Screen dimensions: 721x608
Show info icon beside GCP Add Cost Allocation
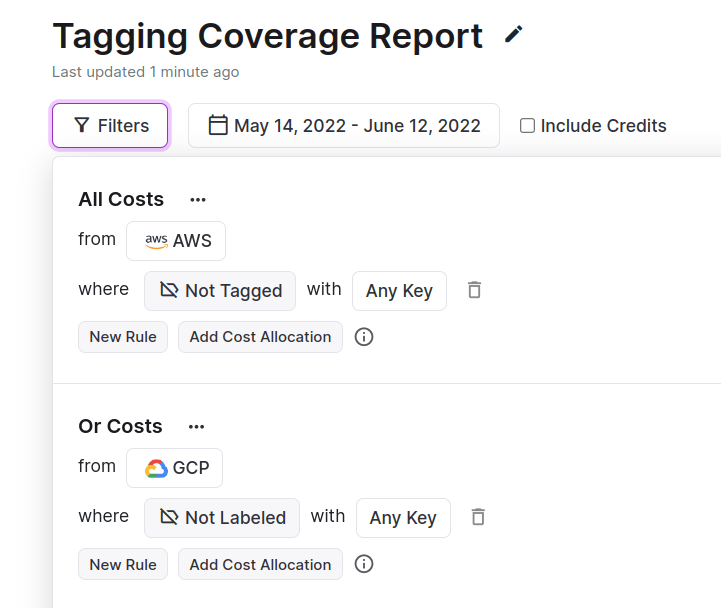pyautogui.click(x=364, y=565)
